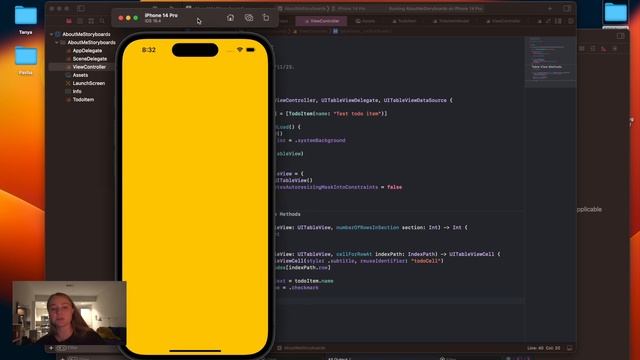
Task: Select the red project navigator icon
Action: 69,21
